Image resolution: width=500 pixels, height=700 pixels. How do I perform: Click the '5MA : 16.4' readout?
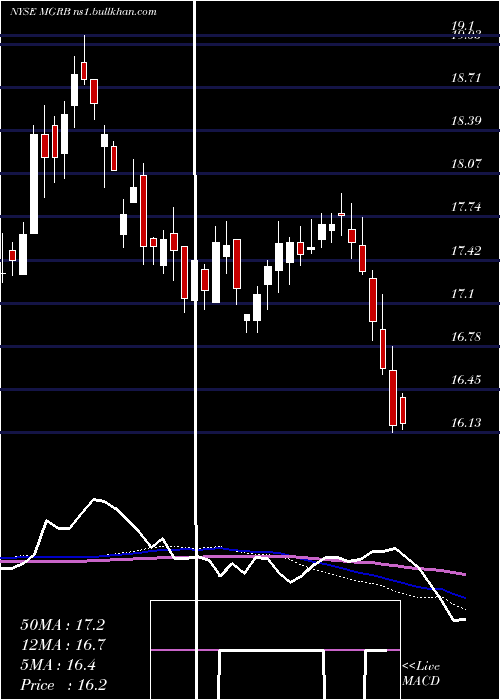[58, 665]
